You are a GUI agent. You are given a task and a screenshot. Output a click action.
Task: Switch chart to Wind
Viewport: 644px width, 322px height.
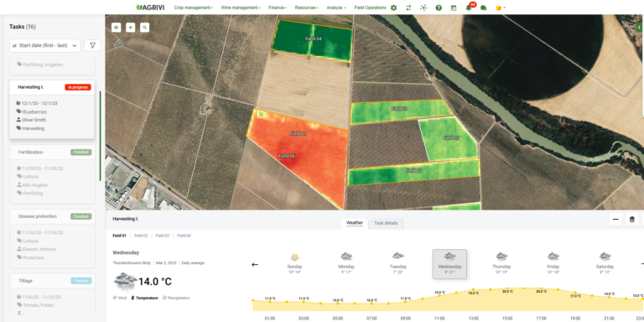coord(120,298)
